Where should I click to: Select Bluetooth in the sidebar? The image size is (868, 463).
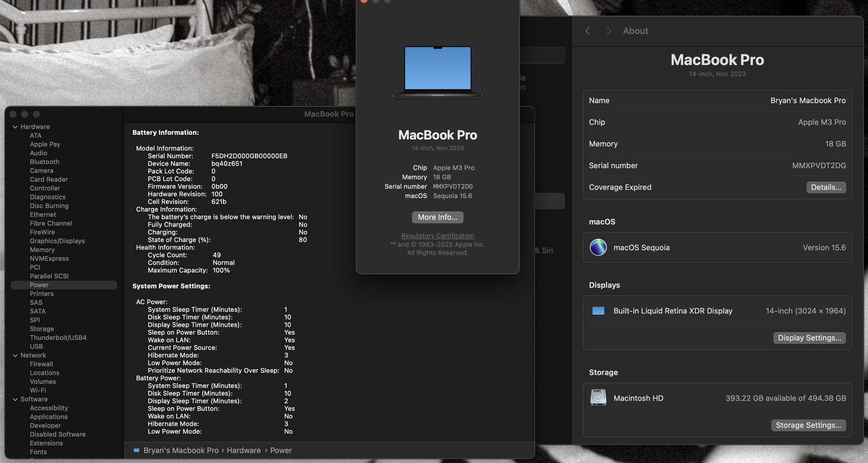click(44, 162)
